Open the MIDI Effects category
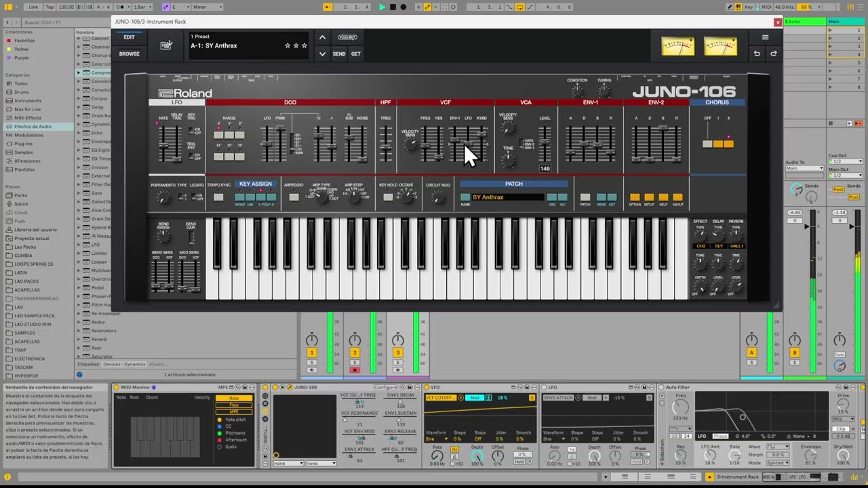This screenshot has width=868, height=488. pyautogui.click(x=27, y=118)
